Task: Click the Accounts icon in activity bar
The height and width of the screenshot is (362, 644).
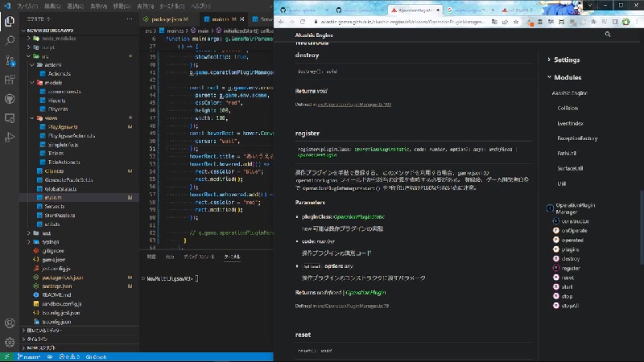Action: (10, 323)
